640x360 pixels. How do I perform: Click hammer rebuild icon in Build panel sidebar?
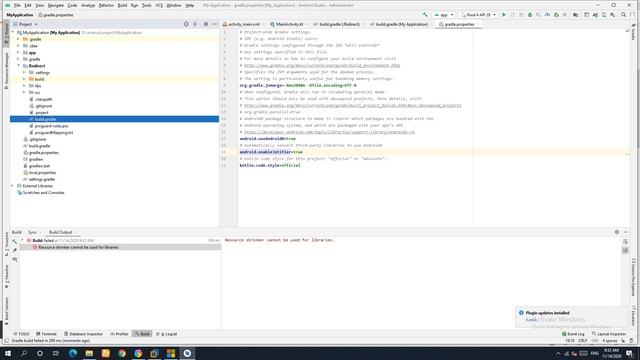coord(15,242)
